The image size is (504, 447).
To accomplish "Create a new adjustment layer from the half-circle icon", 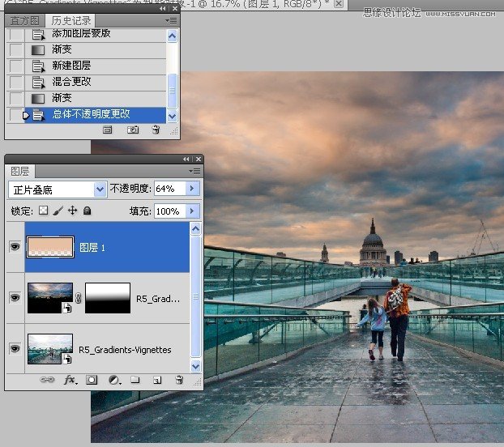I will 113,380.
